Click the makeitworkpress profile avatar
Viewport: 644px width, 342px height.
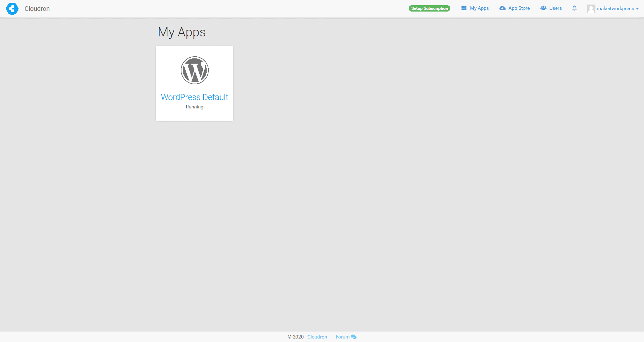click(x=591, y=8)
